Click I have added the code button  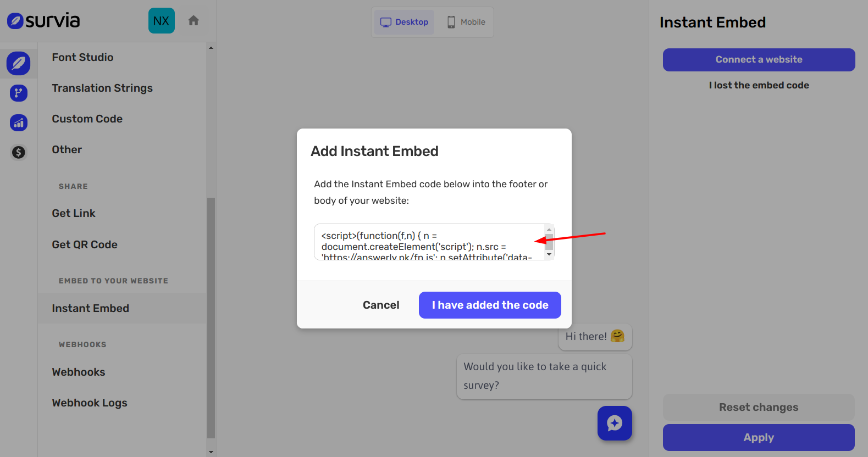490,305
